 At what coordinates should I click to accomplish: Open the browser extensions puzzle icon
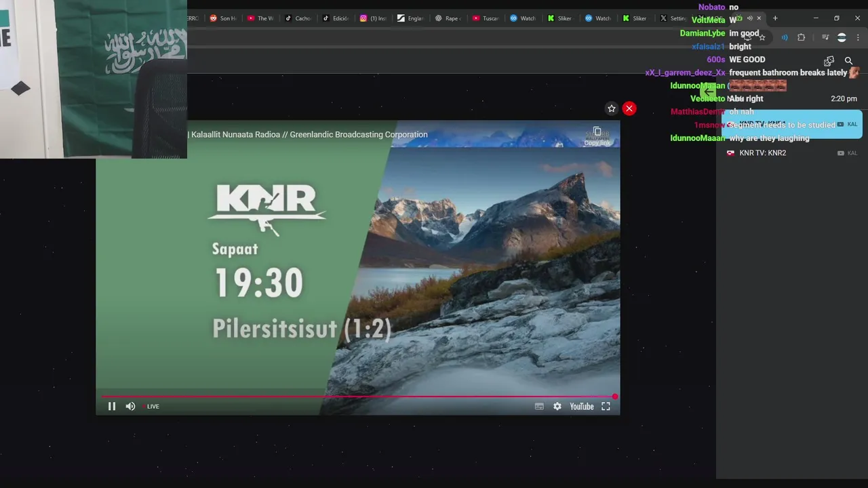click(801, 38)
